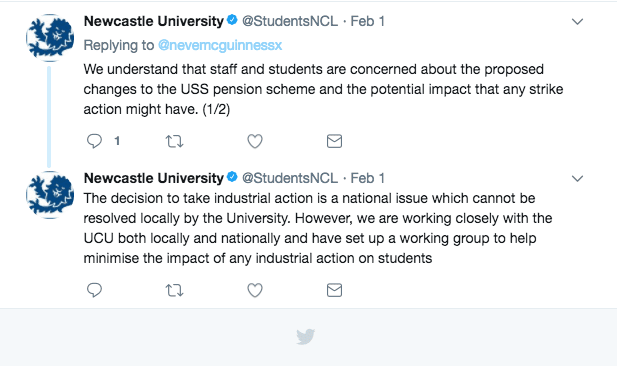
Task: Open the Feb 1 timestamp of first tweet
Action: [x=368, y=21]
